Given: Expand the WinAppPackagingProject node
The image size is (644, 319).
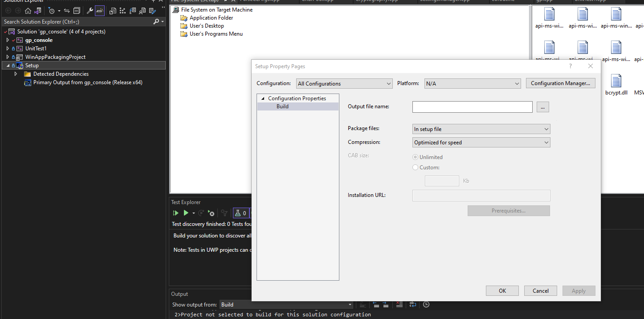Looking at the screenshot, I should tap(8, 57).
